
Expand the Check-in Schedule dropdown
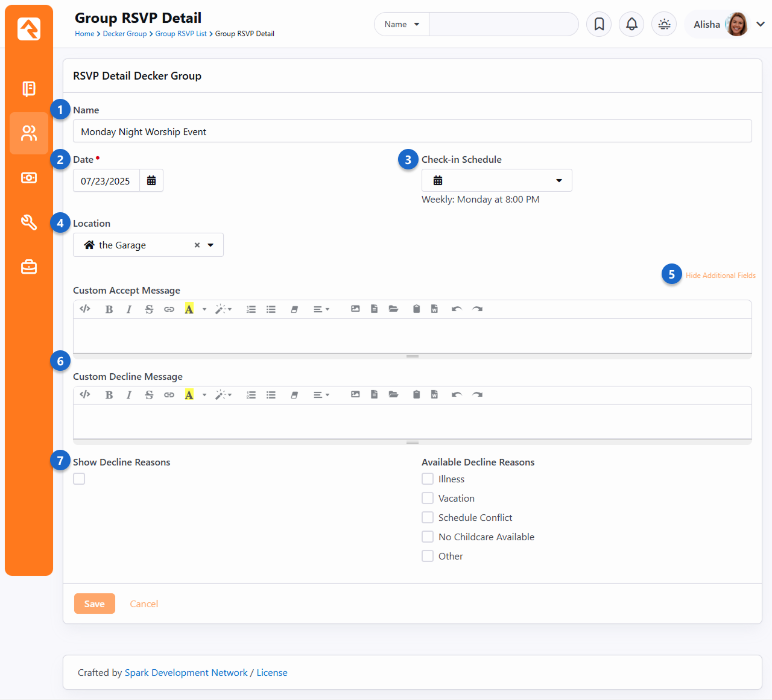click(x=496, y=181)
